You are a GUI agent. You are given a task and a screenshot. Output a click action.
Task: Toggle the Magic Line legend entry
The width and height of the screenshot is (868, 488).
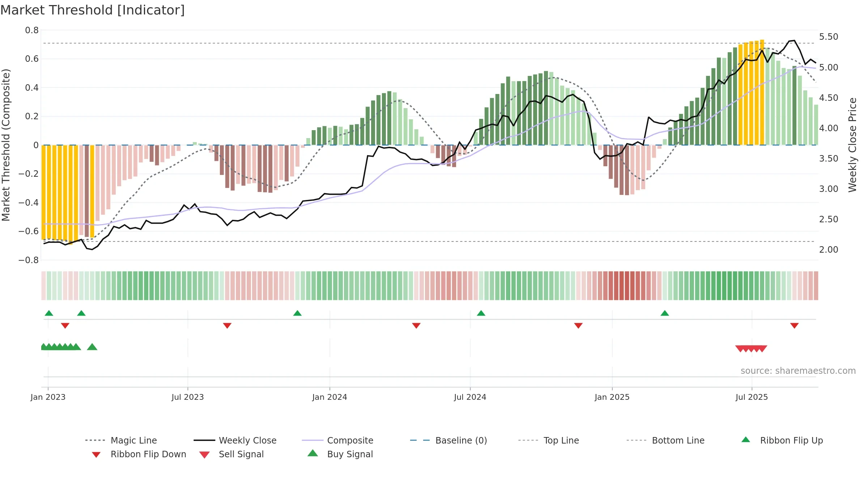[121, 440]
